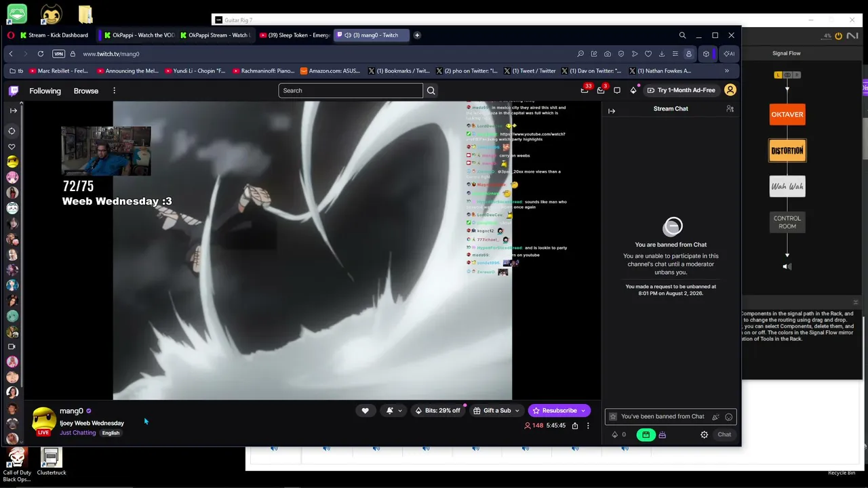Click the Try 1-Month Ad-Free button
Screen dimensions: 868x488
(681, 90)
